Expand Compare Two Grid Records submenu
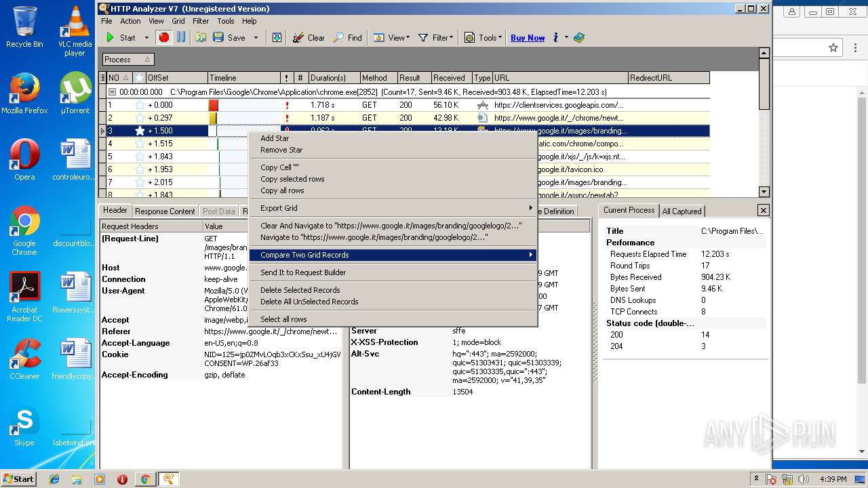The width and height of the screenshot is (868, 488). (x=393, y=255)
